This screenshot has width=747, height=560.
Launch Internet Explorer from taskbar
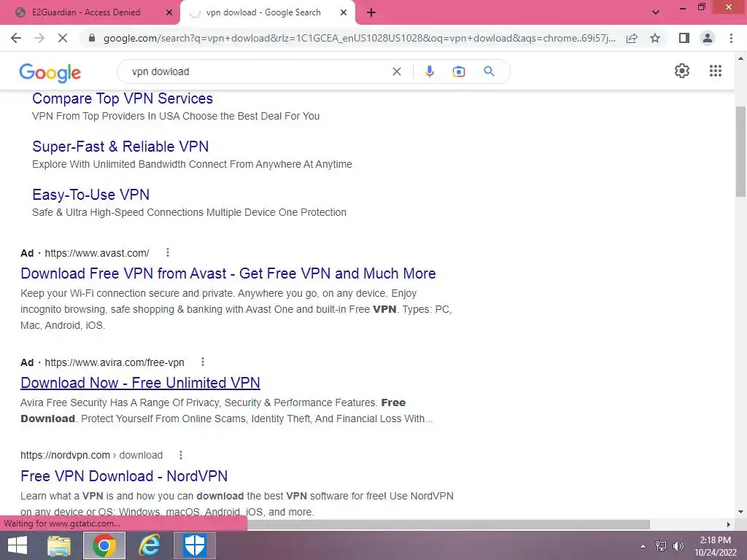pyautogui.click(x=150, y=545)
